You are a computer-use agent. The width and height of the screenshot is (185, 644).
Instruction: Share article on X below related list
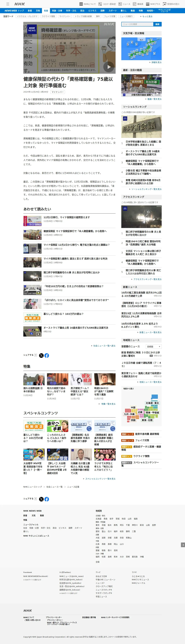[x=41, y=356]
